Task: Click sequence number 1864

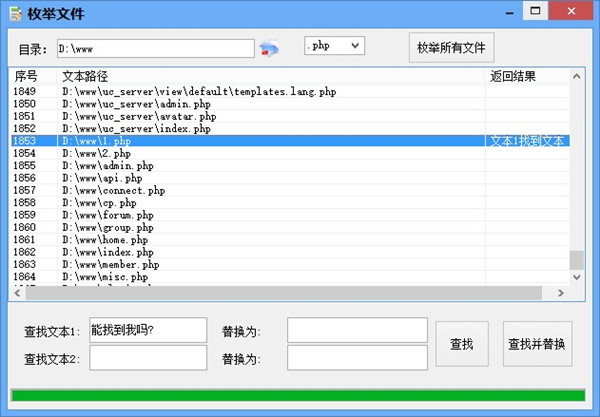Action: [24, 277]
